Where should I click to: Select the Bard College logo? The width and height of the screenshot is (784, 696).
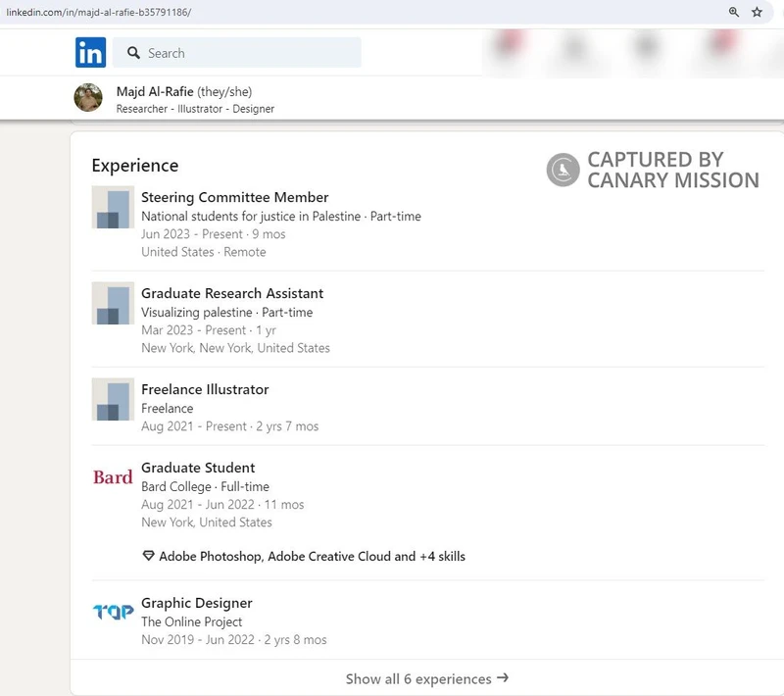[112, 476]
